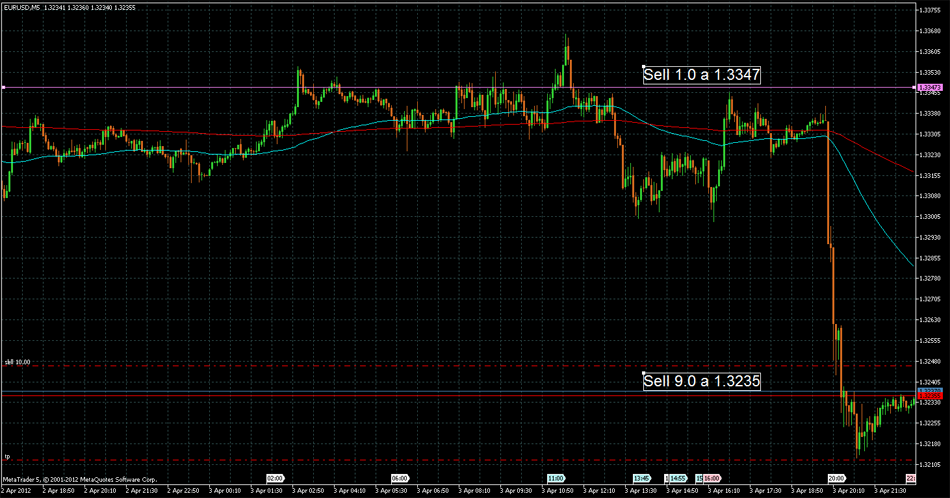Click the 02:00 time marker

click(x=276, y=478)
